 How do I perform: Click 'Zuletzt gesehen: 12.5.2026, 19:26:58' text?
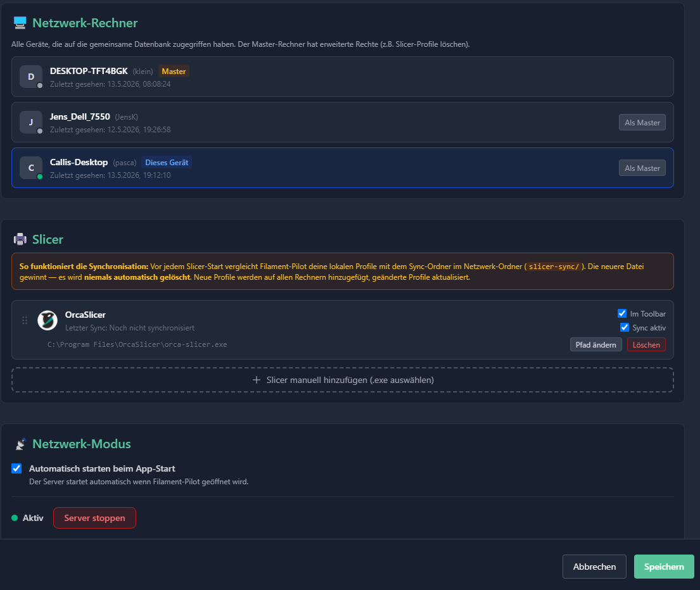pyautogui.click(x=110, y=130)
